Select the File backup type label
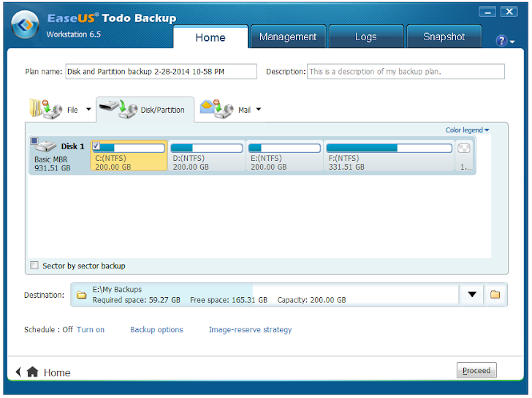Screen dimensions: 532x398 click(72, 110)
